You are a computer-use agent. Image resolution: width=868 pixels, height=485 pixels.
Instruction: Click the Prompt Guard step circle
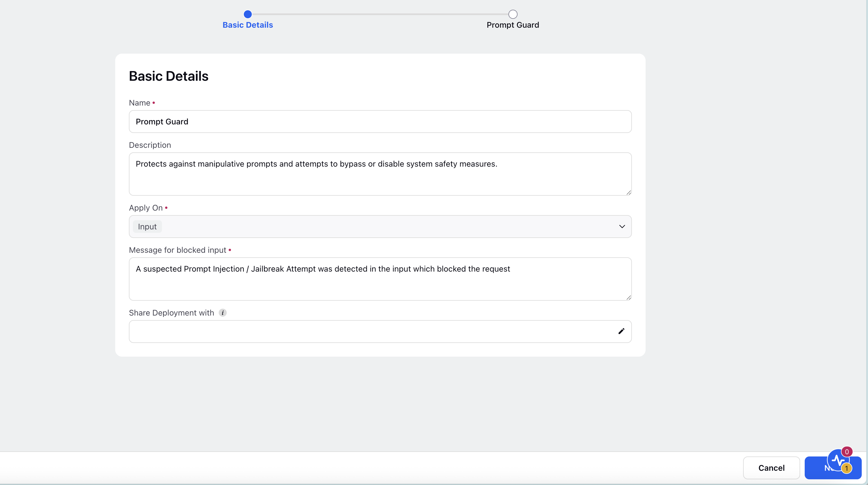[x=512, y=14]
